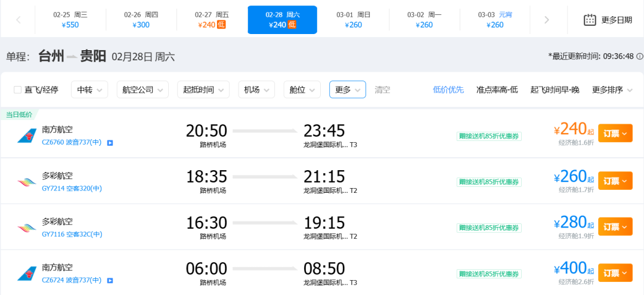This screenshot has width=644, height=295.
Task: Open the 航空公司 filter dropdown
Action: point(143,90)
